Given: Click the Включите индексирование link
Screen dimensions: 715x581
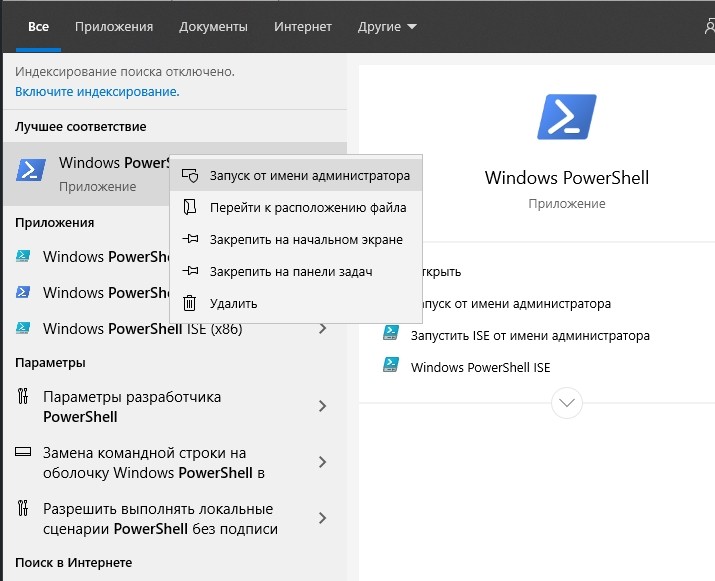Looking at the screenshot, I should coord(97,91).
